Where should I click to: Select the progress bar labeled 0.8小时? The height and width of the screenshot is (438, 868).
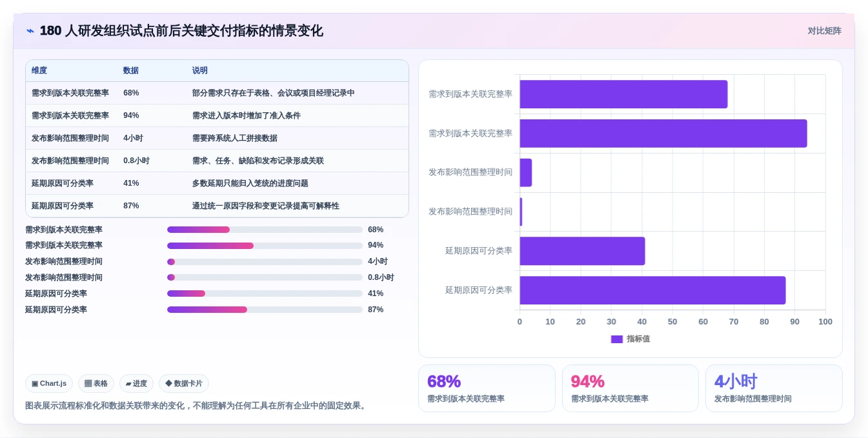(265, 277)
